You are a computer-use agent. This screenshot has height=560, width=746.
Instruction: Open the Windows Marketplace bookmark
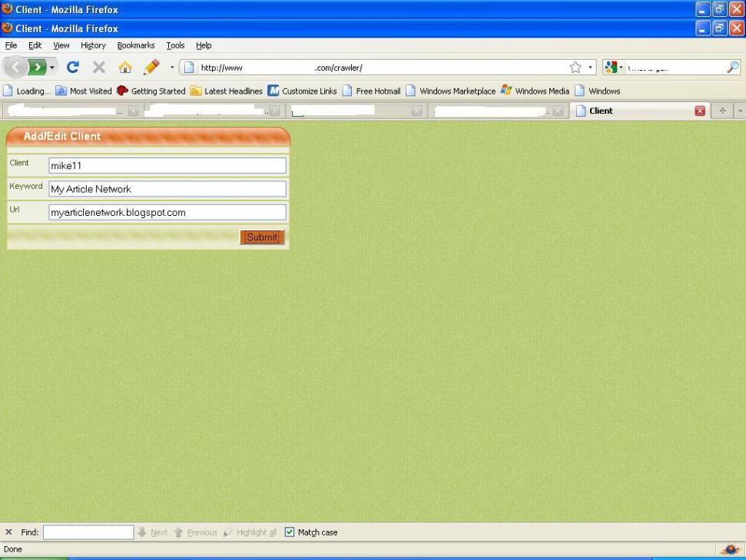point(450,91)
